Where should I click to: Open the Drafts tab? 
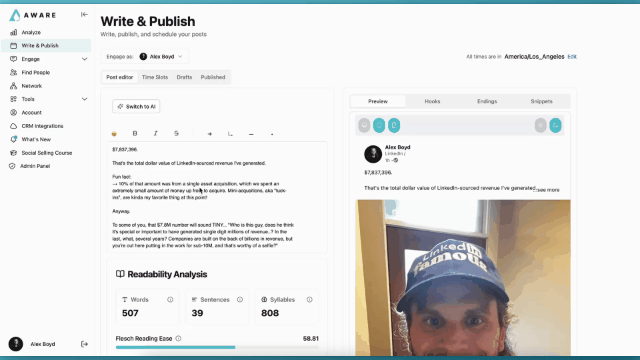[x=184, y=77]
